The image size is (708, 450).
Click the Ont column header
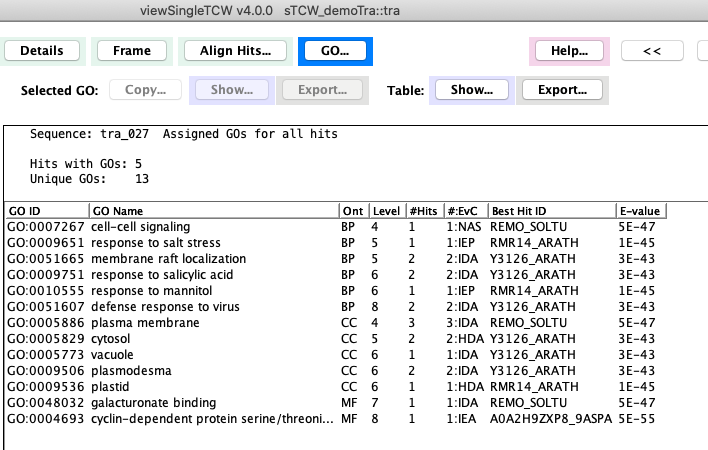point(353,211)
